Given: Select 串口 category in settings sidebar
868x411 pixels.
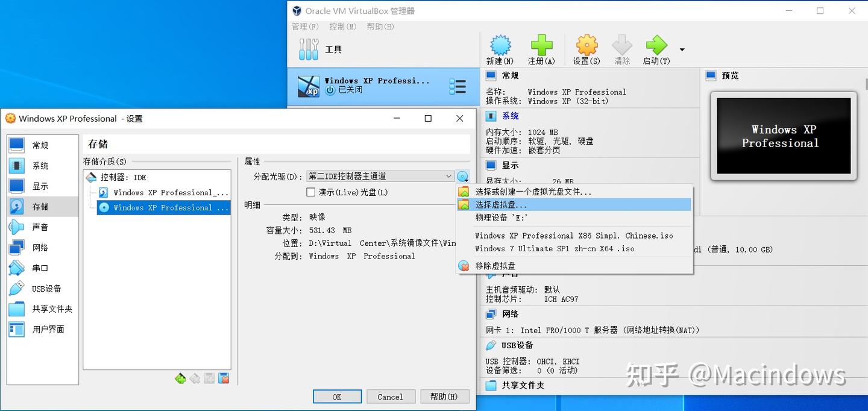Looking at the screenshot, I should (43, 268).
